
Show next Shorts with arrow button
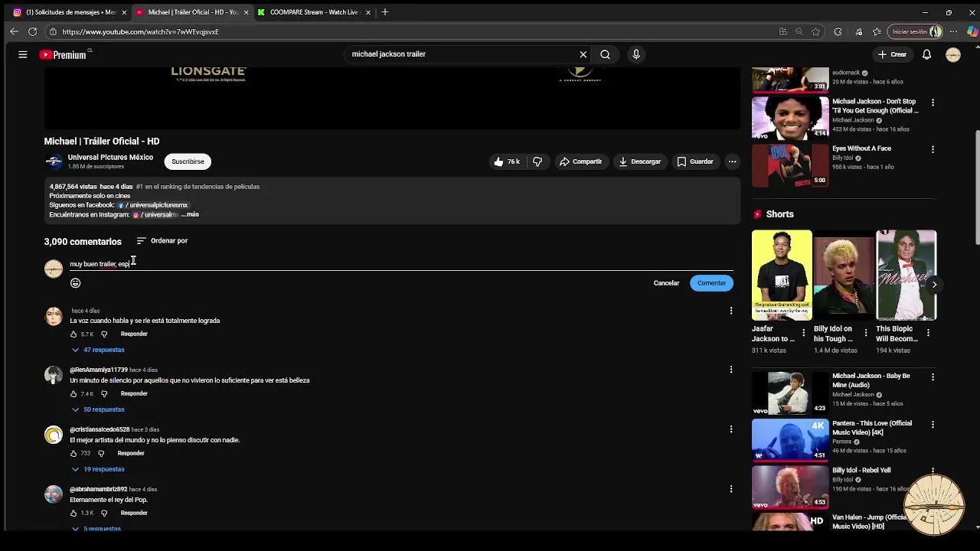(x=934, y=285)
